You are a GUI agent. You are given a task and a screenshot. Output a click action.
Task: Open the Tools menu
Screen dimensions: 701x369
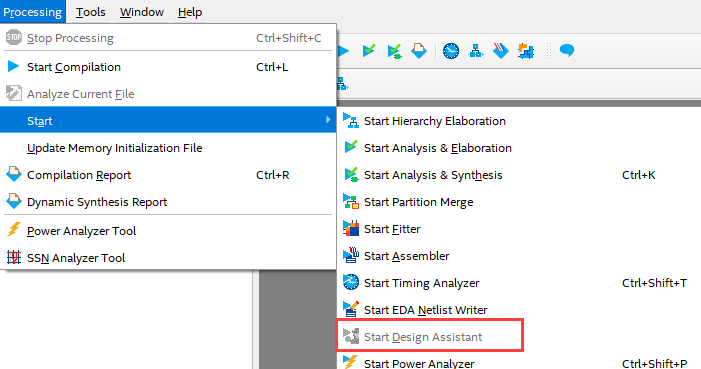(x=90, y=12)
